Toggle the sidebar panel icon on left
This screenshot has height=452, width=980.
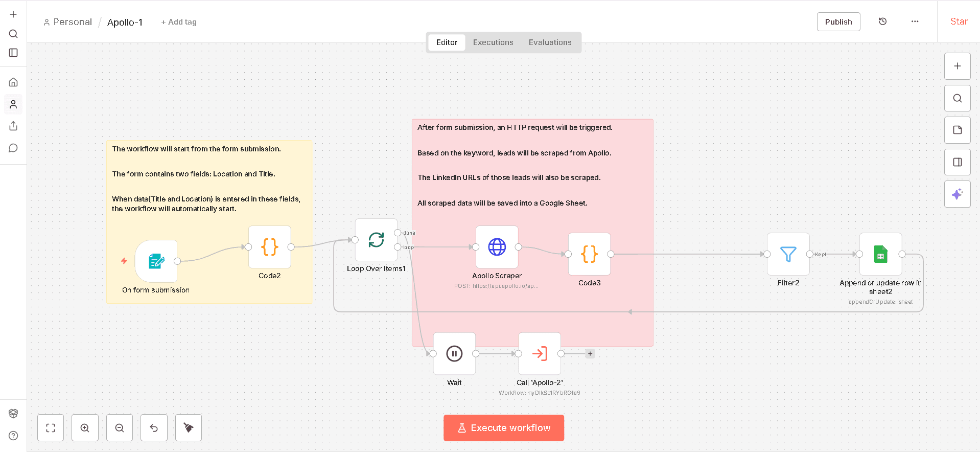pyautogui.click(x=13, y=53)
